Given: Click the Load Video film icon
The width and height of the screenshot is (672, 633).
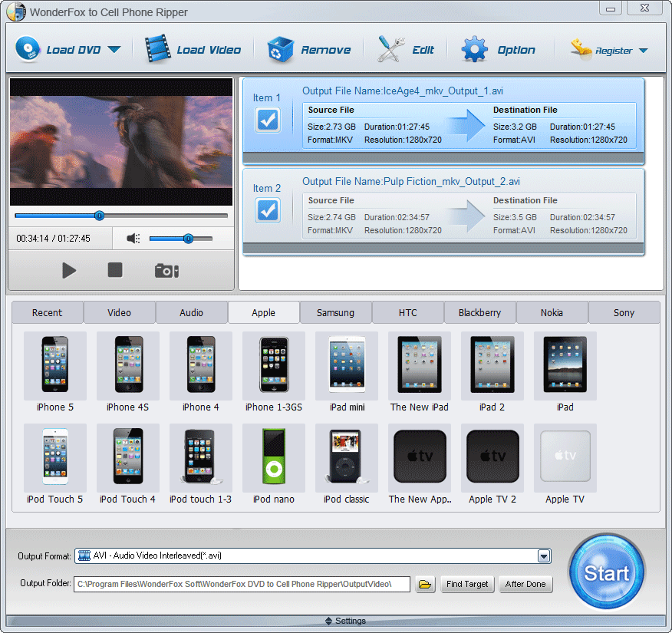Looking at the screenshot, I should pyautogui.click(x=158, y=49).
